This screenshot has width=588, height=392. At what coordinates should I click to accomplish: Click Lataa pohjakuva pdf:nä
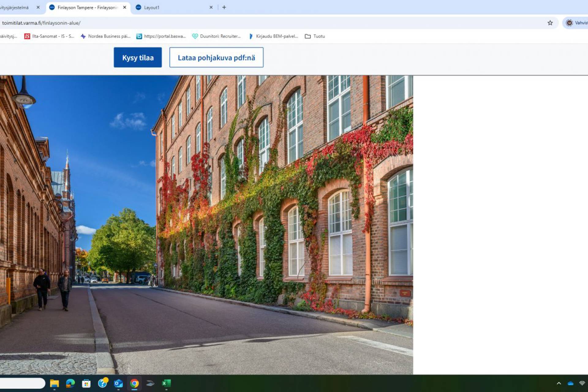click(216, 57)
